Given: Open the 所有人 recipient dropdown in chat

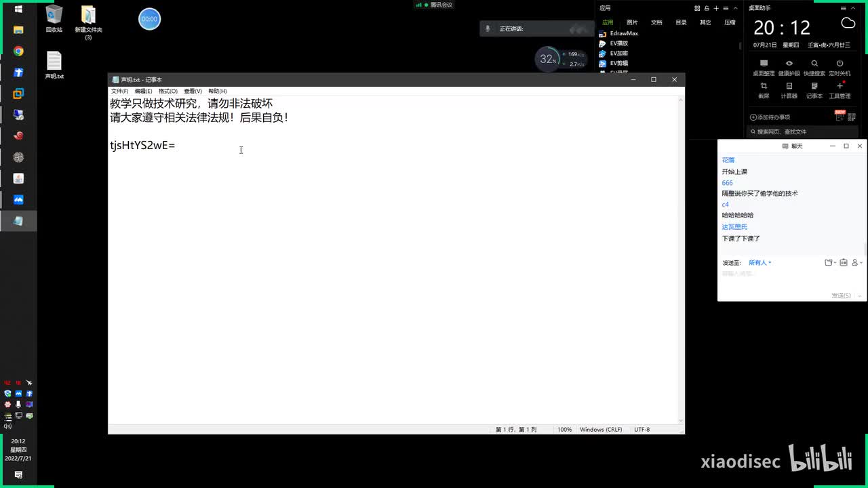Looking at the screenshot, I should 760,262.
